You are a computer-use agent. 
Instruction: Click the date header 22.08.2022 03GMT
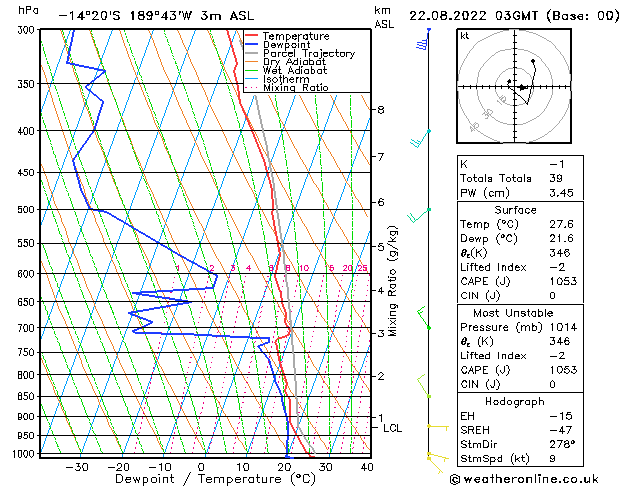pos(474,16)
